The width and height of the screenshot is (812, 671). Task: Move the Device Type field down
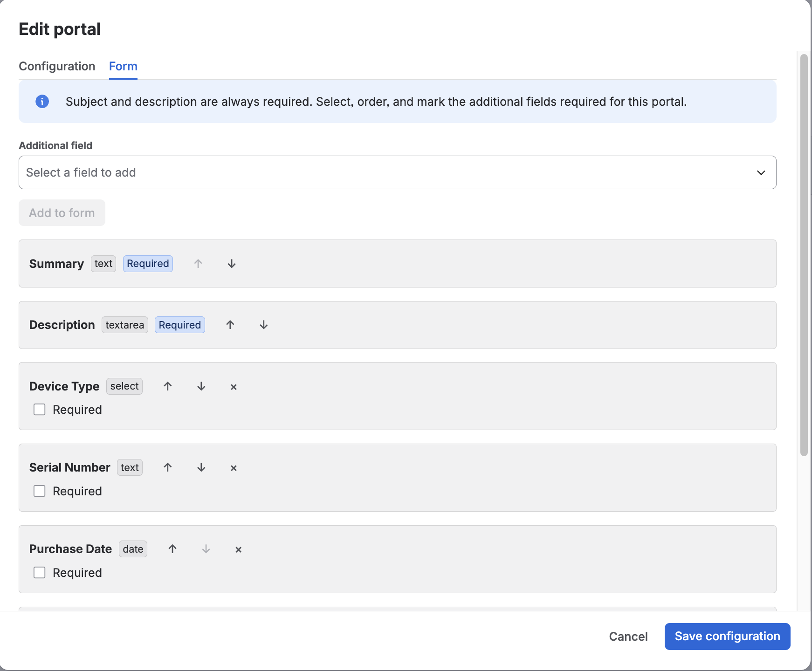pos(201,386)
